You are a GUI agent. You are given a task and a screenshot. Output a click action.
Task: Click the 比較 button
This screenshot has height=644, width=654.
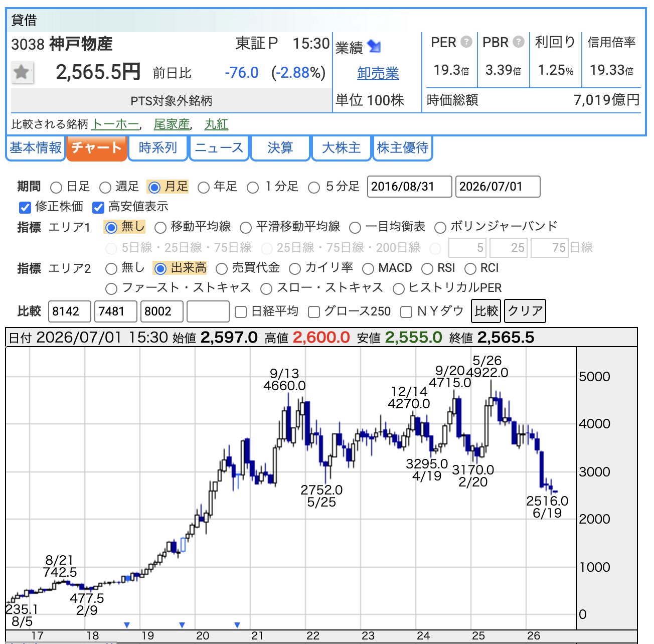(486, 311)
